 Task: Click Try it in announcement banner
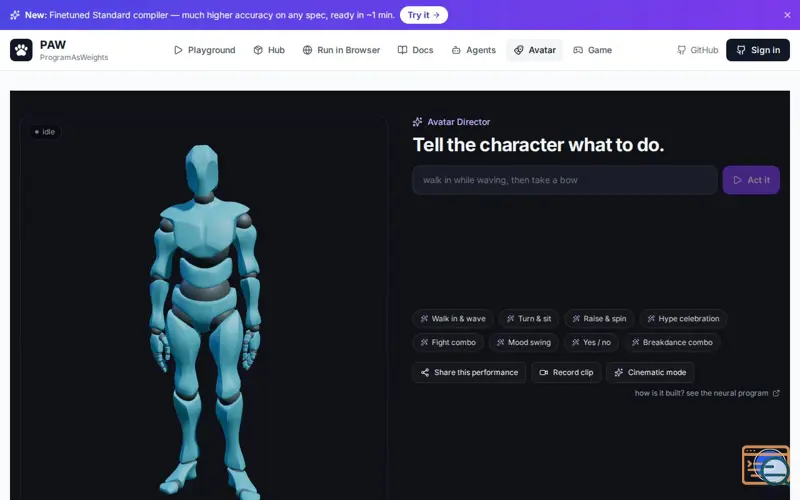click(x=423, y=15)
